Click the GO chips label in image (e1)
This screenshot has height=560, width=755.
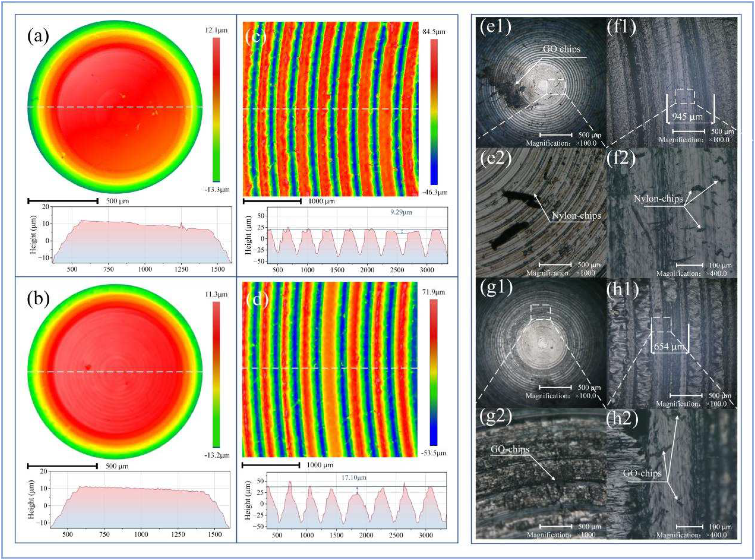click(x=562, y=49)
